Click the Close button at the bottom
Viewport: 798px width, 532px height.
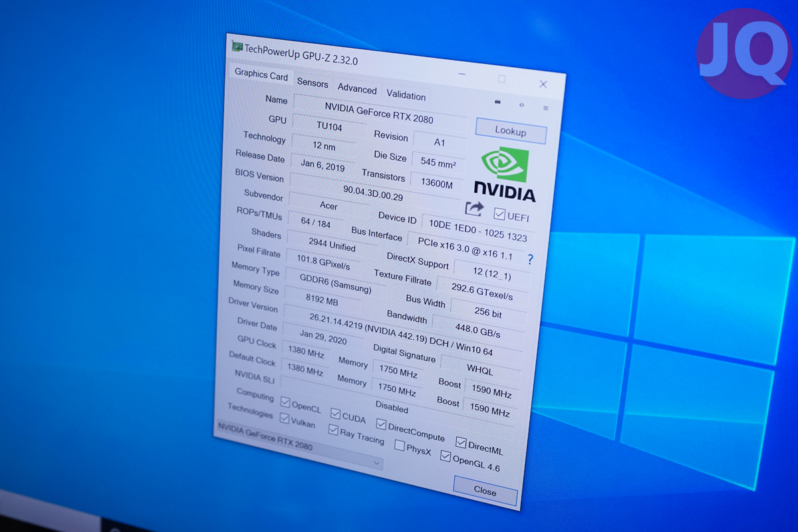485,491
